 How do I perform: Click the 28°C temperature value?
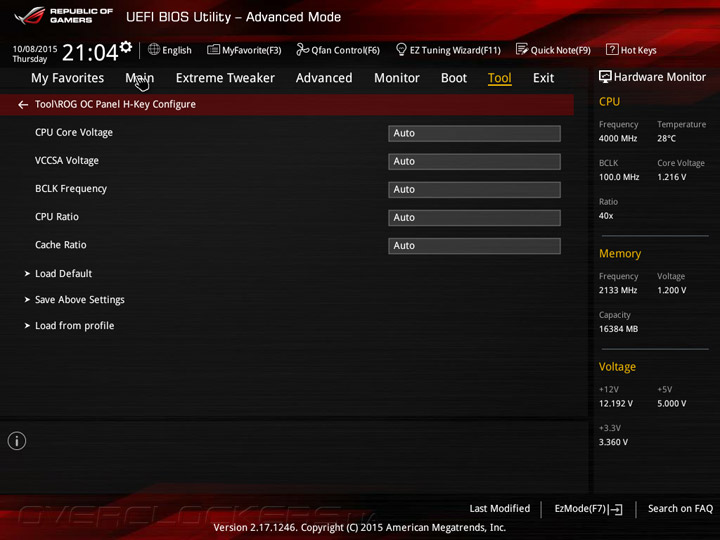[666, 139]
